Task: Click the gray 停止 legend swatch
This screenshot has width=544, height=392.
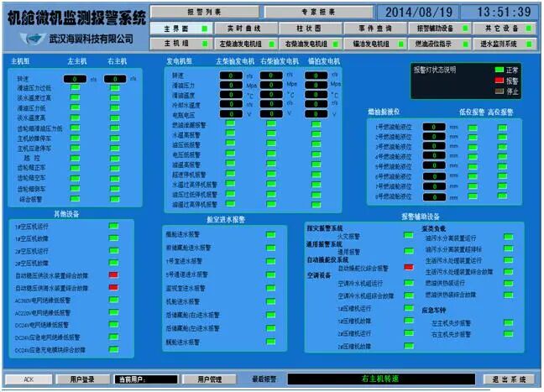Action: (x=499, y=91)
